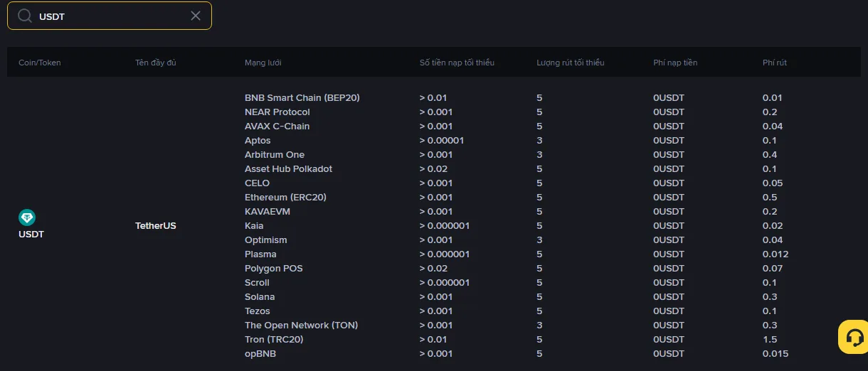Image resolution: width=868 pixels, height=371 pixels.
Task: Click Kaia withdrawal fee 0.02
Action: (x=773, y=225)
